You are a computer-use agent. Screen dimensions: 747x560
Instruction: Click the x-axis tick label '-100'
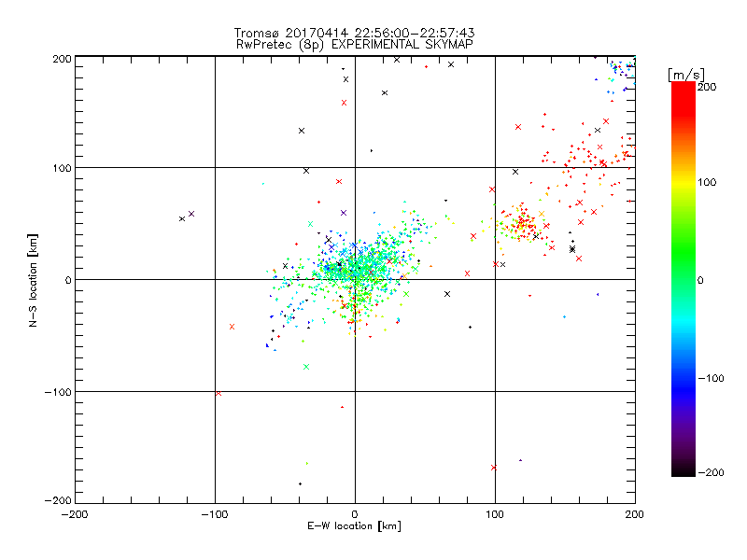click(215, 514)
